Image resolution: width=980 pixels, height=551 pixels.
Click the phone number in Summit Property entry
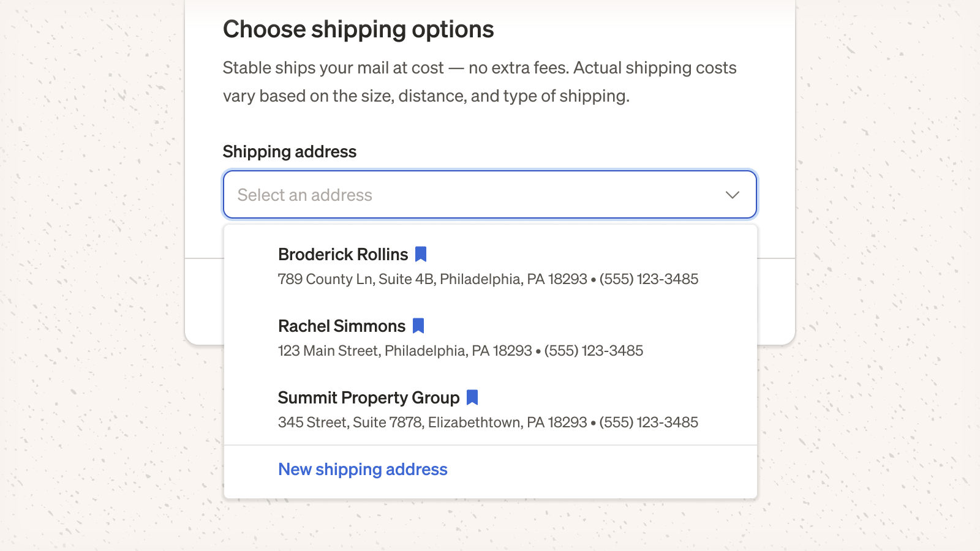coord(649,422)
